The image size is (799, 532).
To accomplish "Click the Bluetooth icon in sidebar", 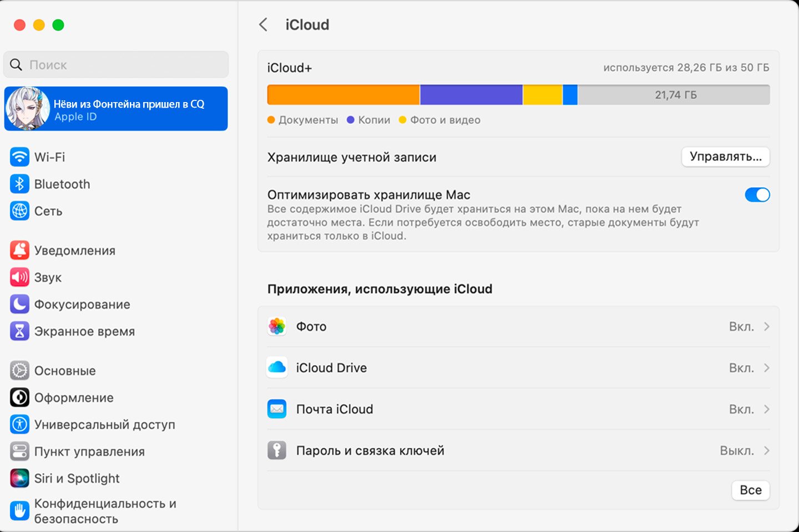I will click(x=19, y=184).
